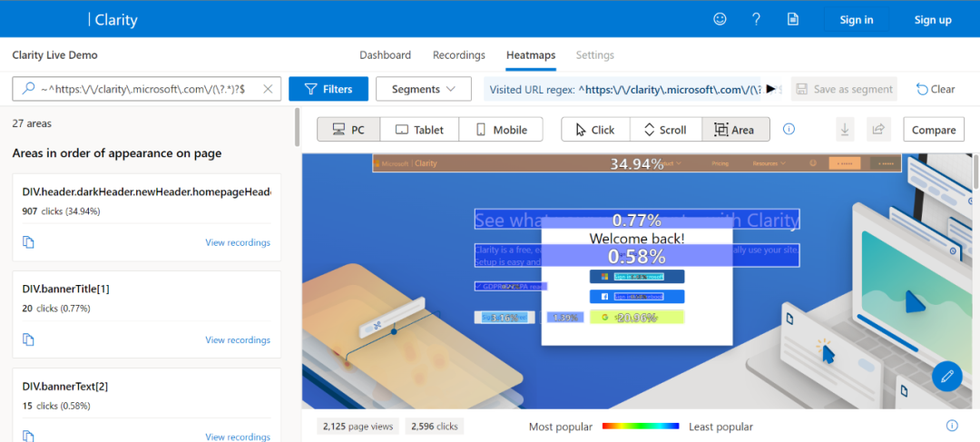This screenshot has width=980, height=442.
Task: Open the documentation page icon
Action: coord(792,19)
